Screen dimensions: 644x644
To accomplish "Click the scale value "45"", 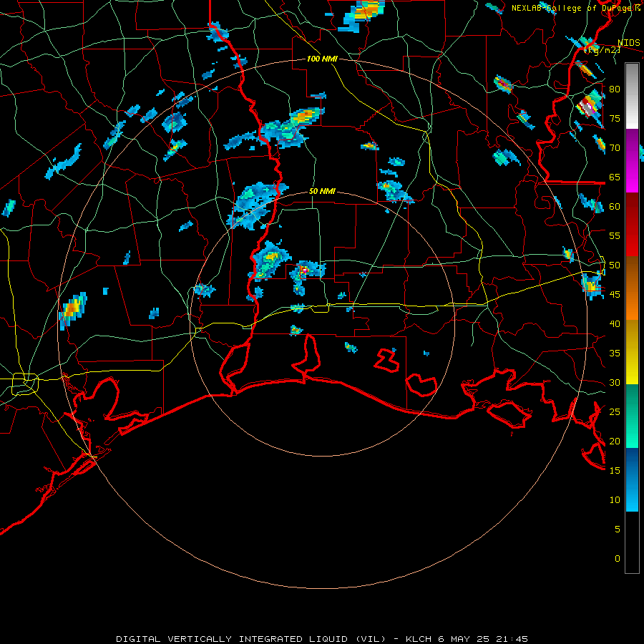I will pyautogui.click(x=615, y=295).
